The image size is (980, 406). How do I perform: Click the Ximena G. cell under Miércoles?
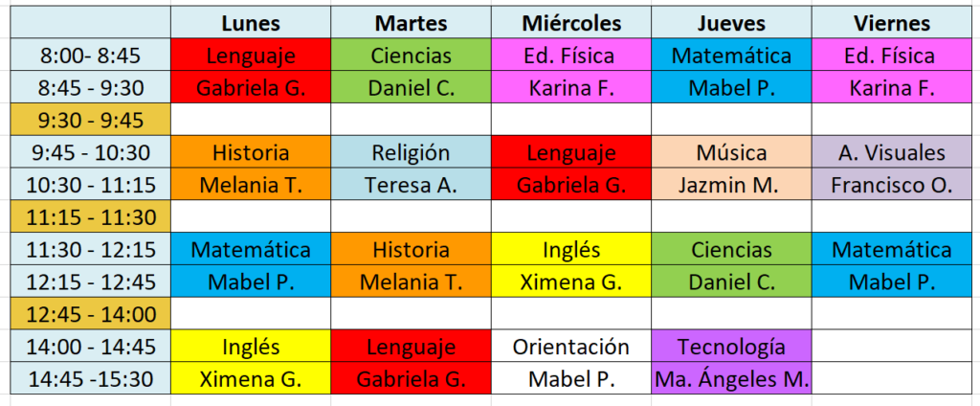[571, 282]
